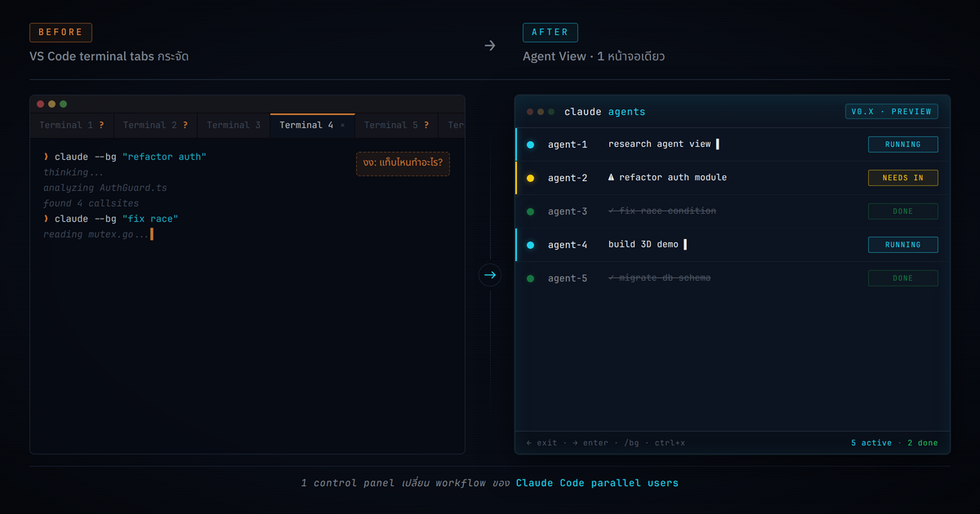Click the DONE badge for agent-5
Viewport: 980px width, 514px height.
(902, 278)
